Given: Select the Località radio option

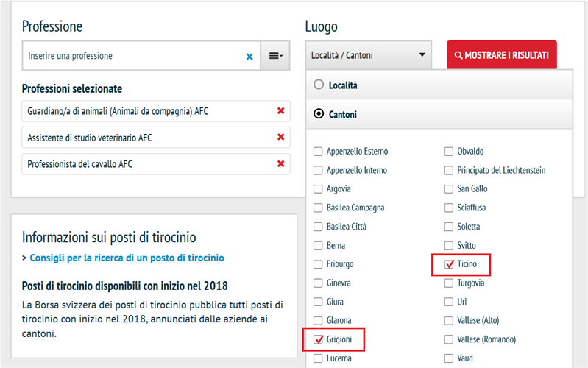Looking at the screenshot, I should coord(319,85).
